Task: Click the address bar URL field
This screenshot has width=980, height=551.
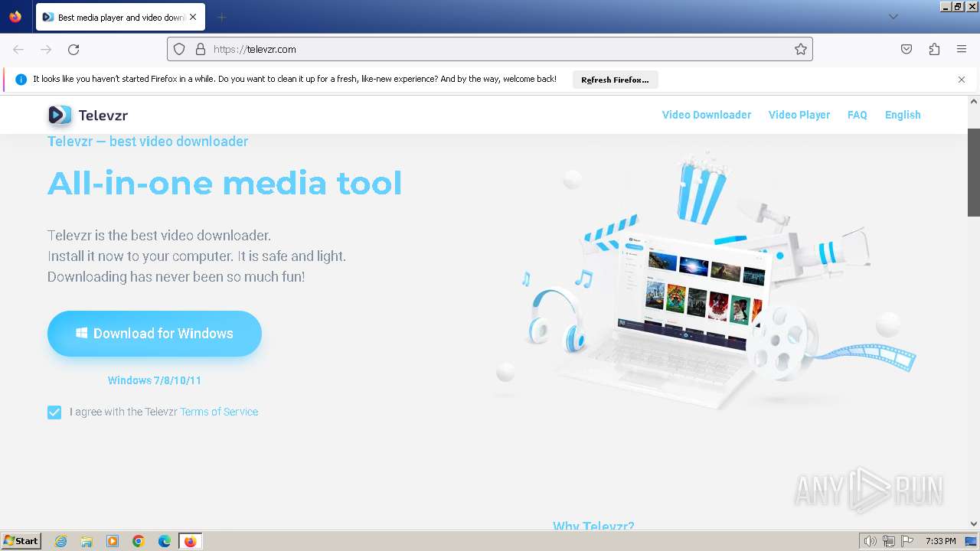Action: point(490,49)
